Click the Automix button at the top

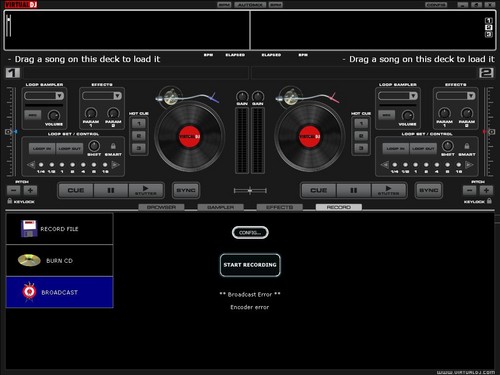pyautogui.click(x=250, y=5)
